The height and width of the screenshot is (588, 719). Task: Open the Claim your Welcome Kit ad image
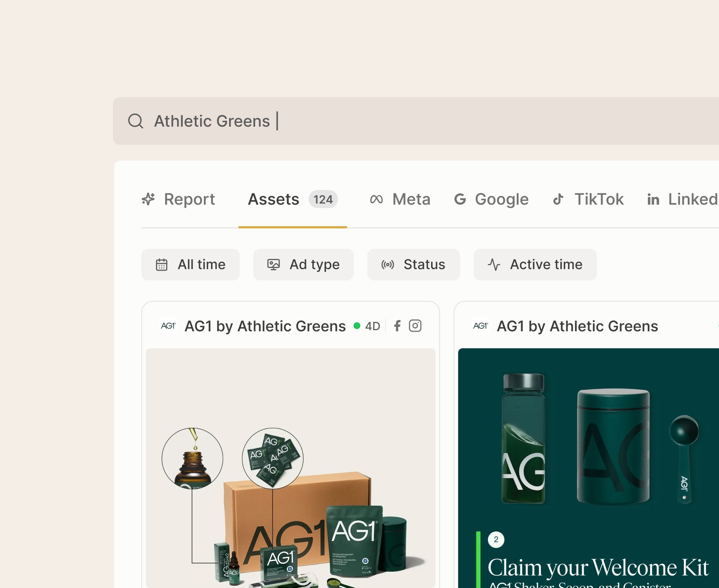[589, 468]
